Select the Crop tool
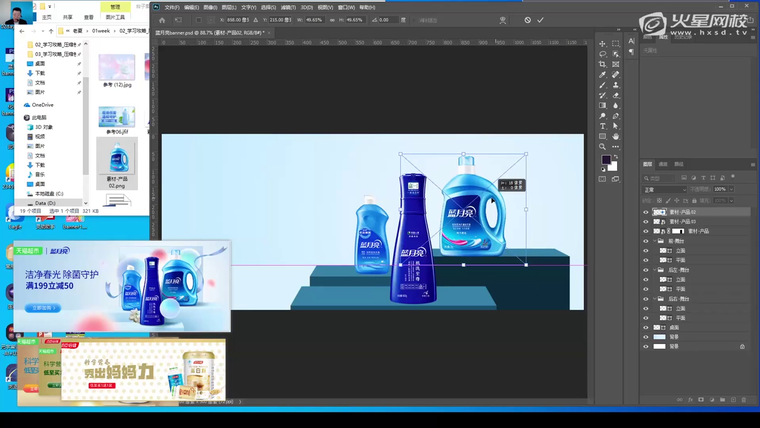 click(603, 64)
